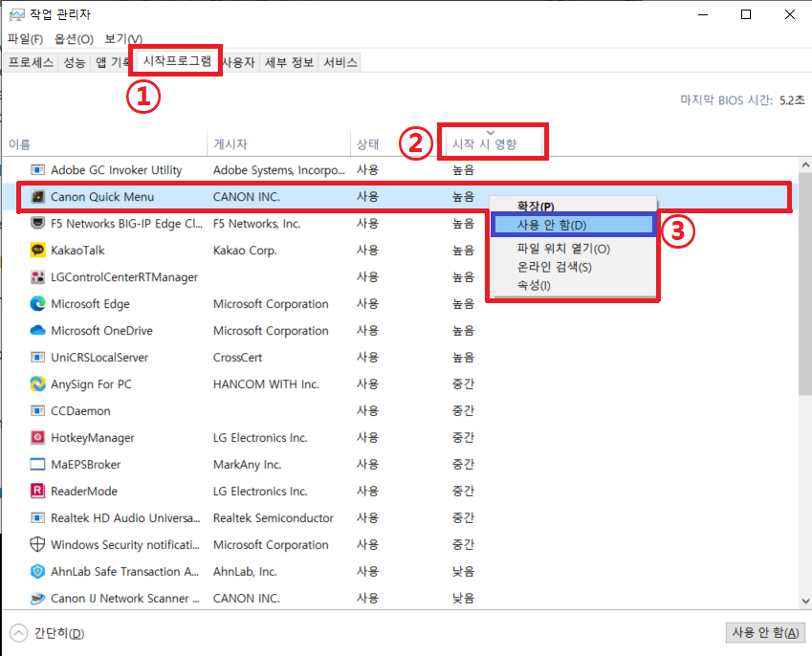Select the HotkeyManager row name
812x656 pixels.
click(x=93, y=438)
